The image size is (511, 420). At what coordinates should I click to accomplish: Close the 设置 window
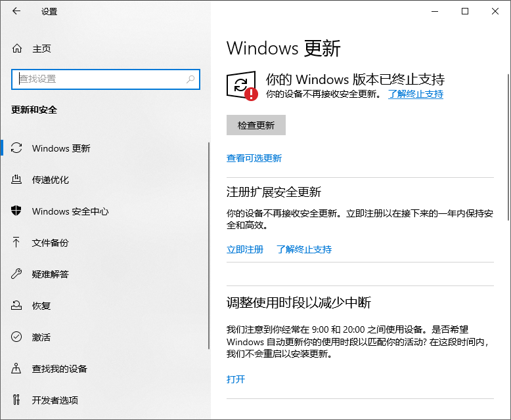(x=495, y=11)
